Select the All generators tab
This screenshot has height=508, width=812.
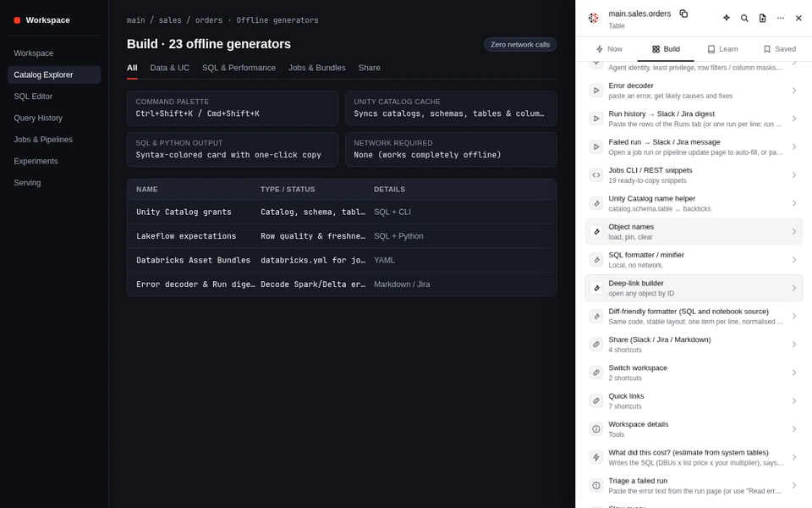pyautogui.click(x=132, y=68)
